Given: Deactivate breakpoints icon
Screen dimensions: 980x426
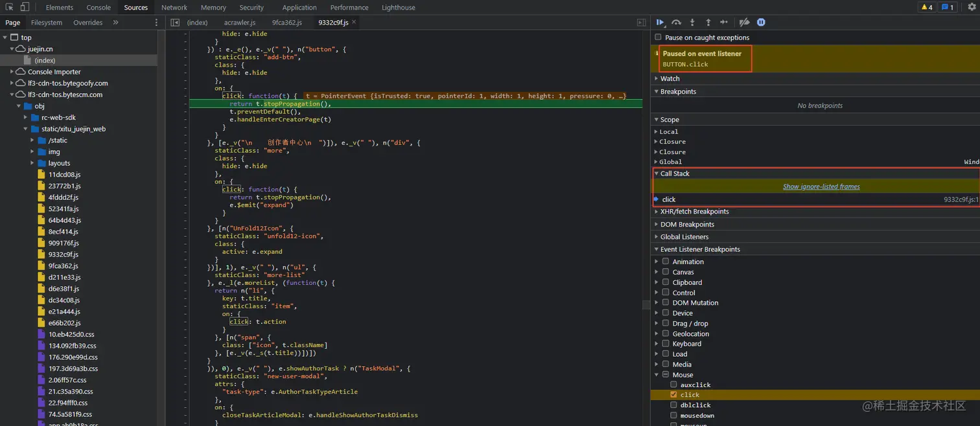Looking at the screenshot, I should [x=744, y=23].
